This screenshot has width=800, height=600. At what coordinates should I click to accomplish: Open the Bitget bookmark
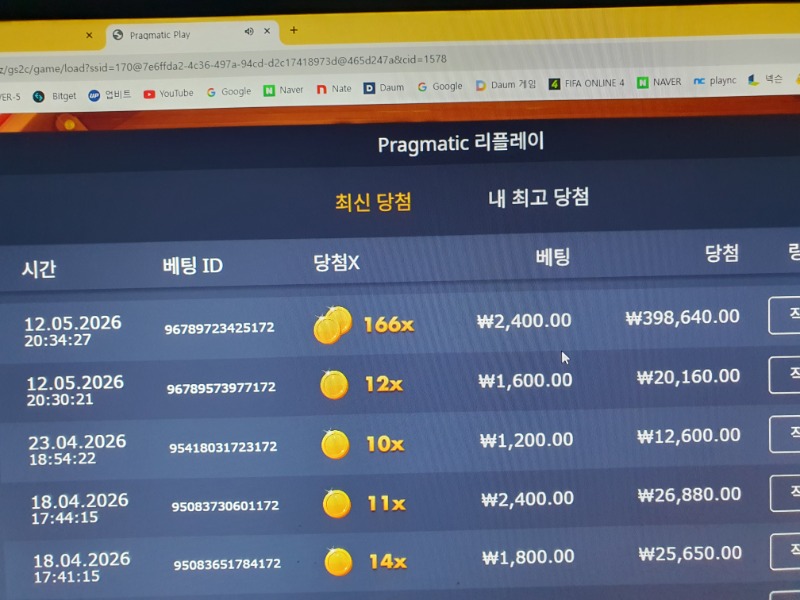pos(55,96)
